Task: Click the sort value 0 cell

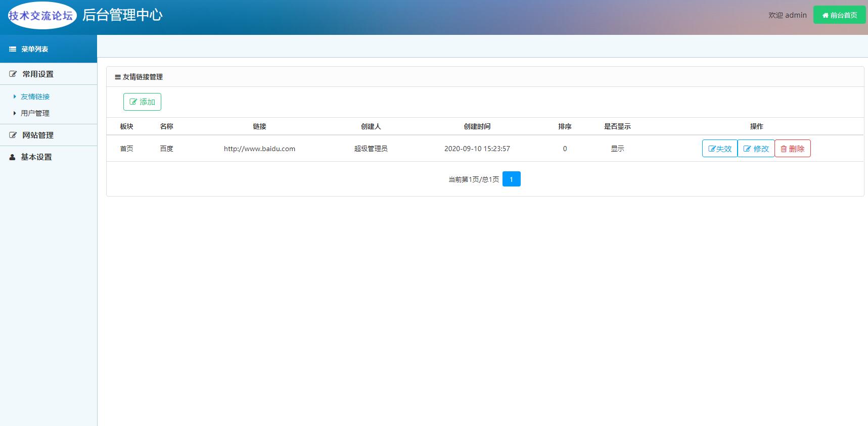Action: (565, 149)
